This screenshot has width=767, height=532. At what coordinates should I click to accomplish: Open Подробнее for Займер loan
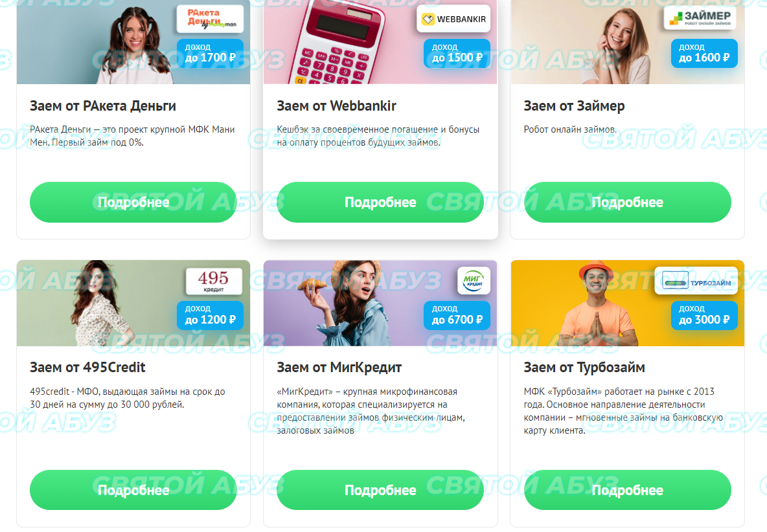(x=628, y=202)
